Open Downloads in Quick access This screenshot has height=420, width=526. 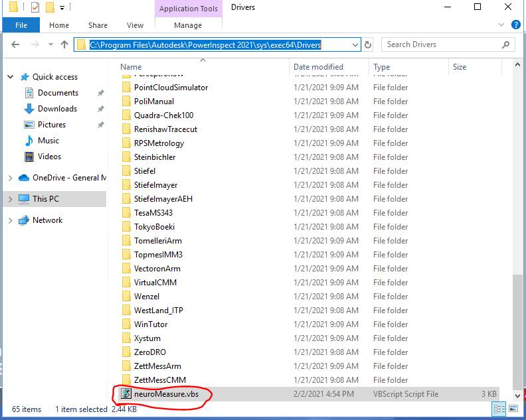[x=57, y=109]
